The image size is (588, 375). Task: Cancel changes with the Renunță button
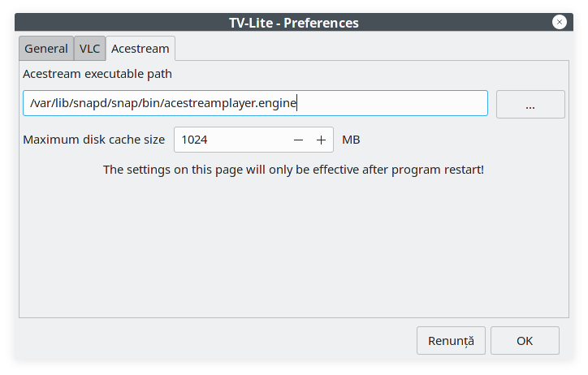pyautogui.click(x=451, y=341)
